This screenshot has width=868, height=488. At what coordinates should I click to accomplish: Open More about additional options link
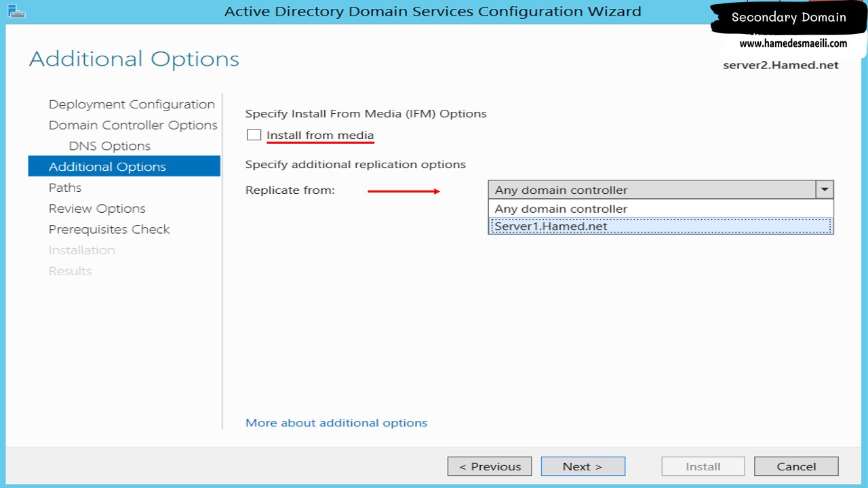(x=336, y=422)
